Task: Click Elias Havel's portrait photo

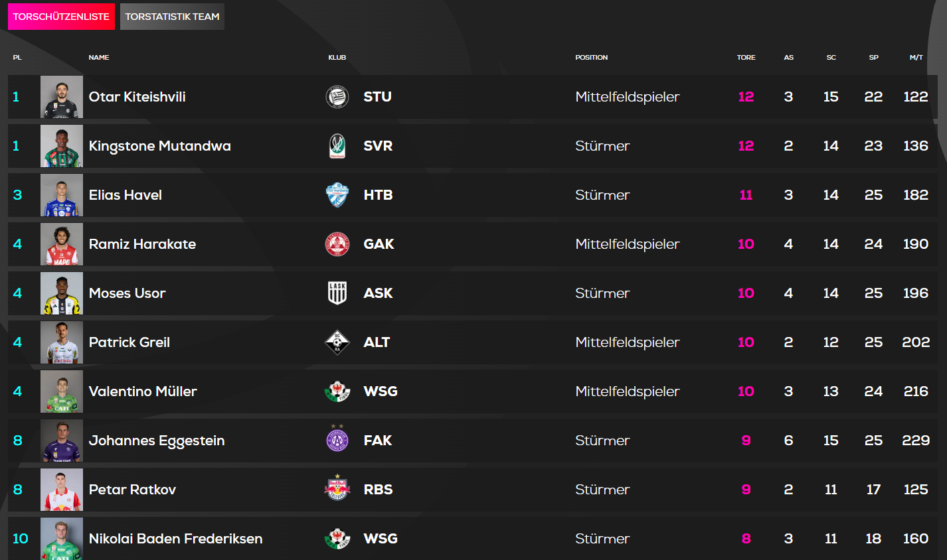Action: click(x=62, y=195)
